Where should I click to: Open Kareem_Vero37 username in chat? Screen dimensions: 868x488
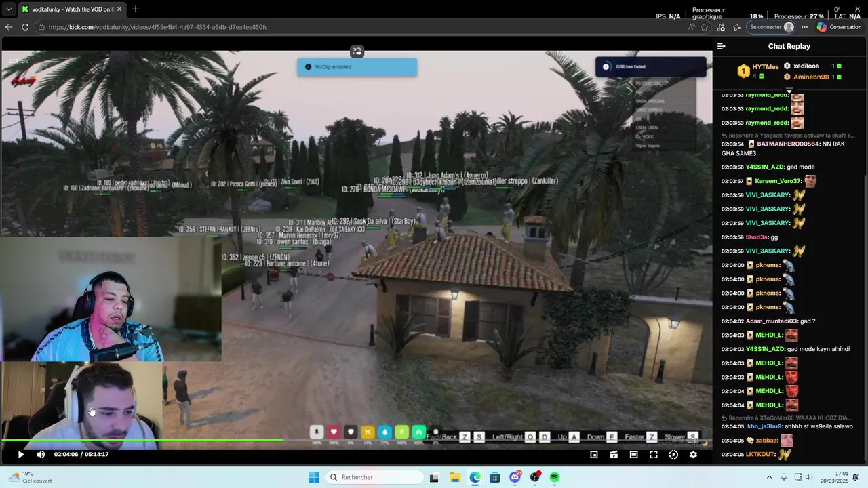tap(778, 181)
